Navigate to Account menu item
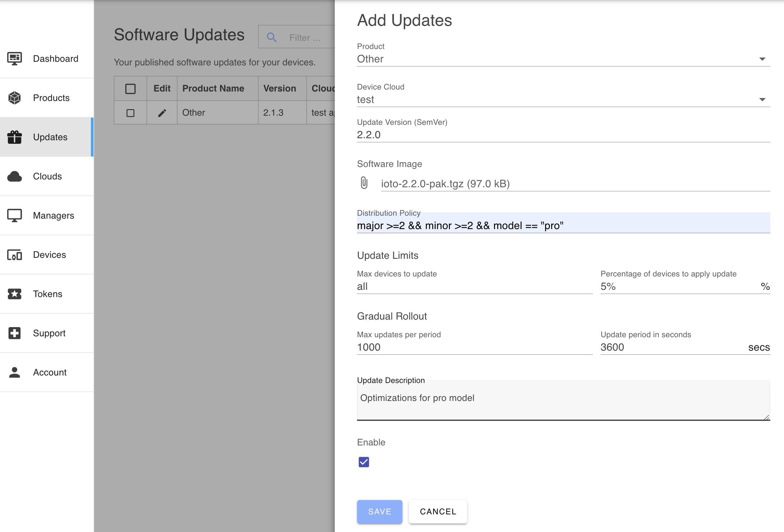The height and width of the screenshot is (532, 784). (x=50, y=372)
